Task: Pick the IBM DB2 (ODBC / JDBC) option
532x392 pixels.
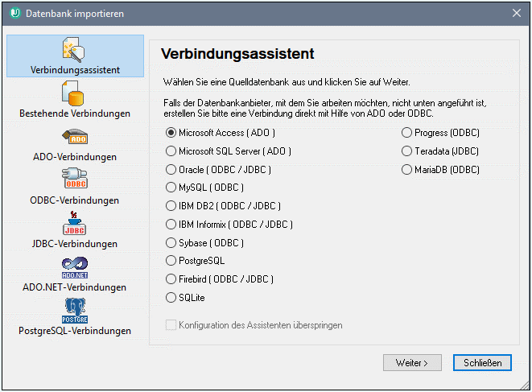Action: 171,206
